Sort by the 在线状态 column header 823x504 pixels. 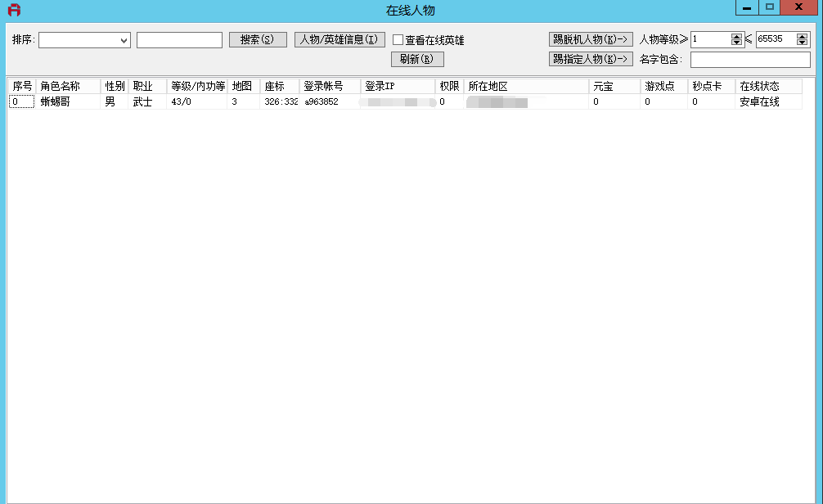[x=767, y=87]
